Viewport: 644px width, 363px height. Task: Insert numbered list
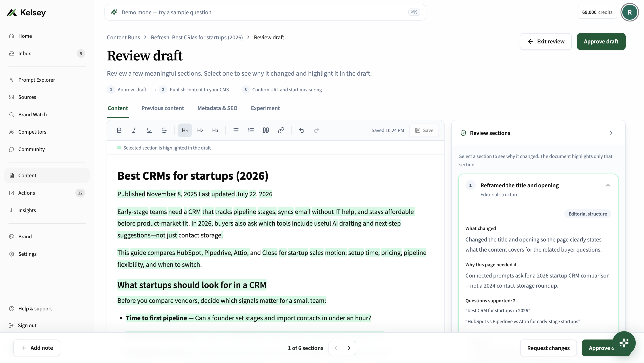(251, 130)
